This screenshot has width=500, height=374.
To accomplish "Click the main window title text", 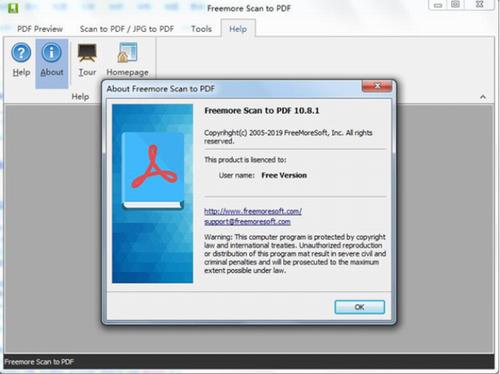I will [249, 9].
